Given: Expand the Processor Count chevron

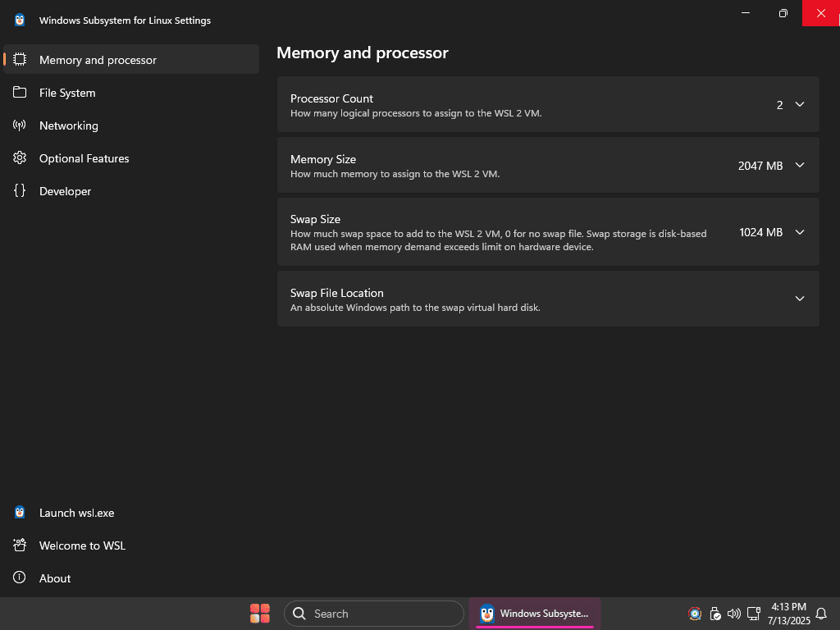Looking at the screenshot, I should coord(800,104).
